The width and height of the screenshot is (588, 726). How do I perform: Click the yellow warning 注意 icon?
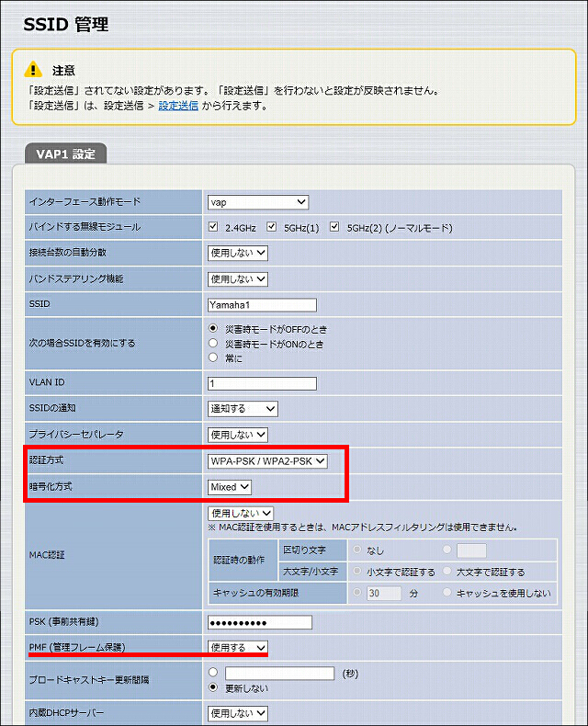coord(33,70)
